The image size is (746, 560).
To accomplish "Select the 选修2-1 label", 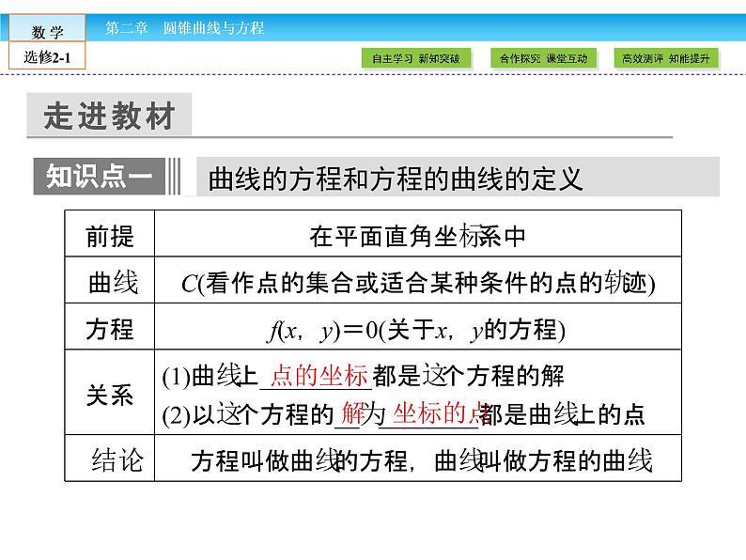I will tap(48, 58).
